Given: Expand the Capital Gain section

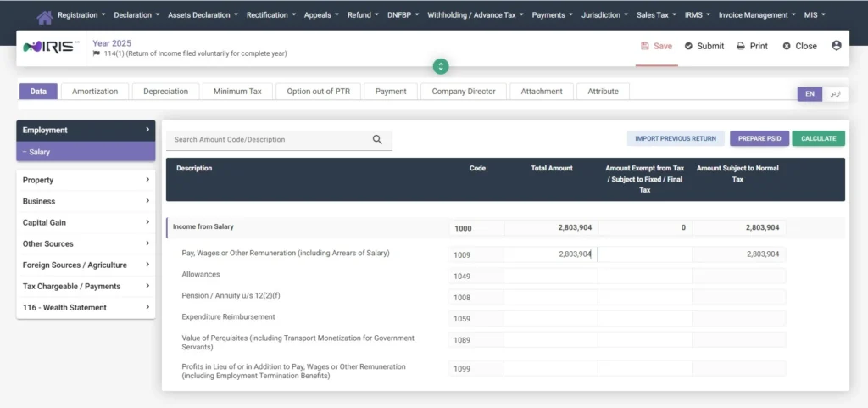Looking at the screenshot, I should click(x=86, y=222).
